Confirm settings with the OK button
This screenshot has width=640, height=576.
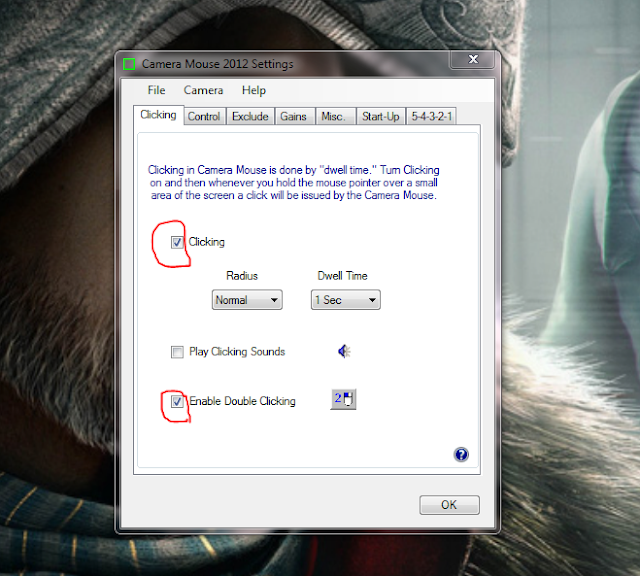(449, 505)
